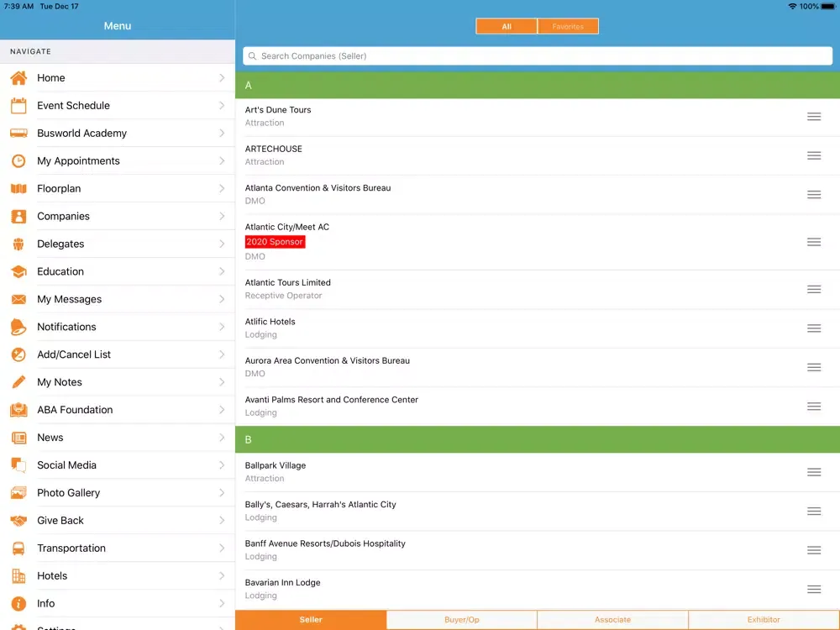Expand Hotels chevron arrow
840x630 pixels.
(x=222, y=576)
